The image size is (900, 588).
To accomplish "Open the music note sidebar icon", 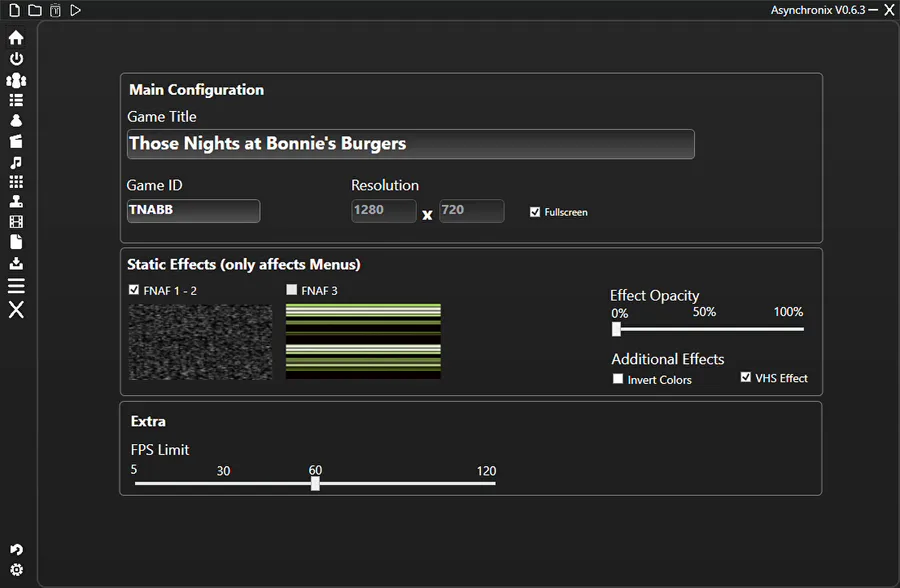I will coord(16,163).
